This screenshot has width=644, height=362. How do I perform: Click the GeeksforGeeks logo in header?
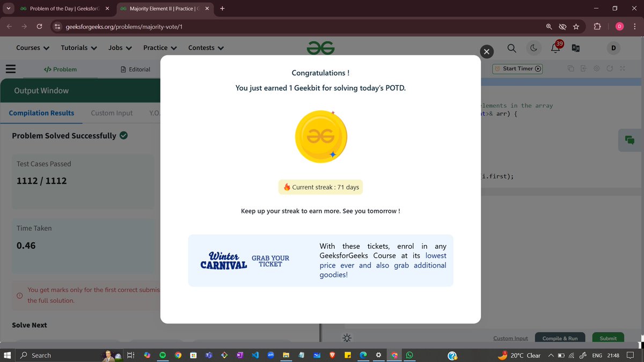coord(320,48)
